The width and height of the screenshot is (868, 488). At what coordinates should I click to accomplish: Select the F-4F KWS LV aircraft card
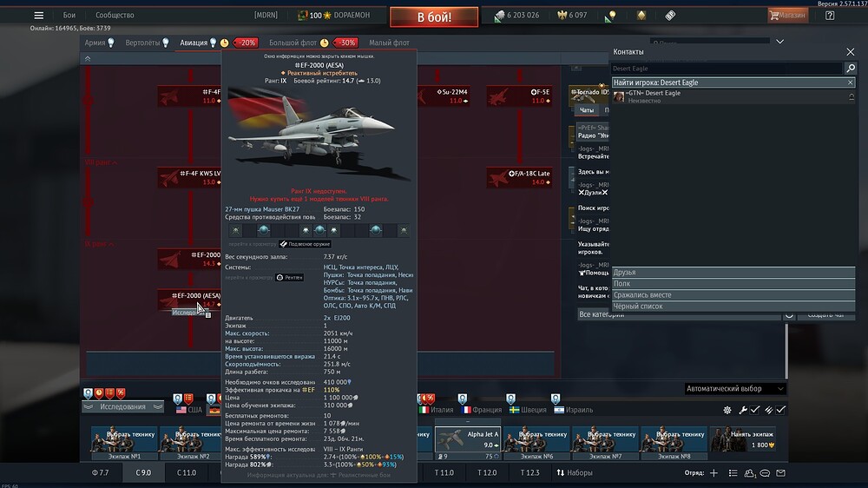[x=189, y=178]
